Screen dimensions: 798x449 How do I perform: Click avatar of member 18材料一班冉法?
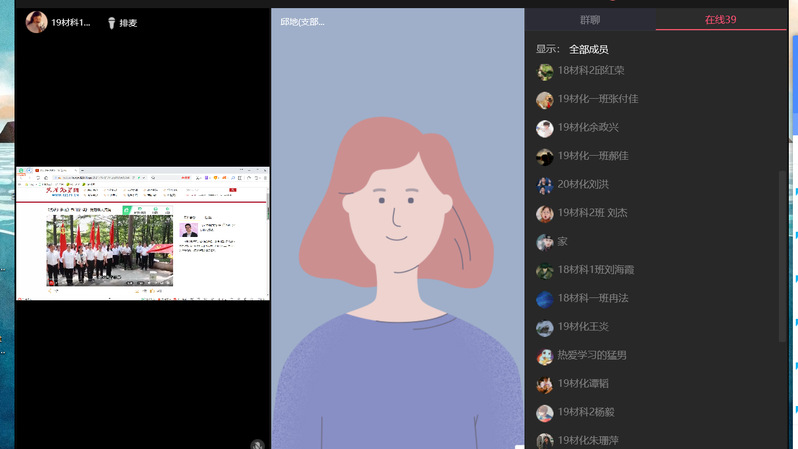tap(544, 299)
